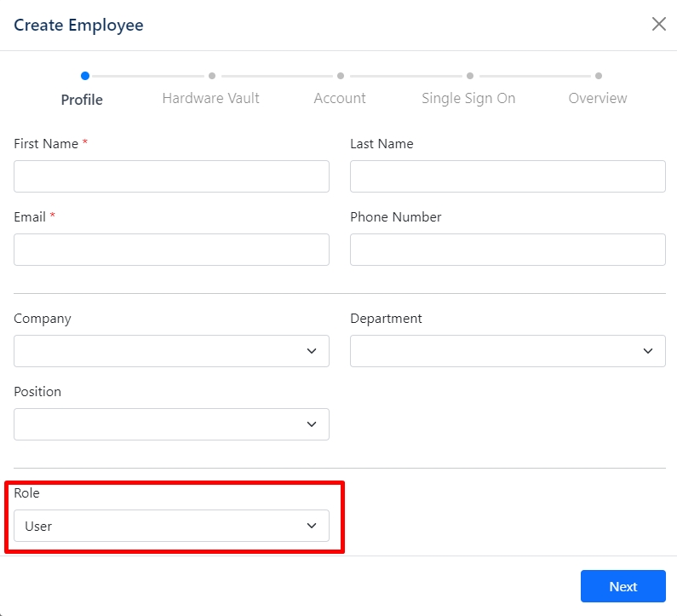Select the Profile step label
This screenshot has height=616, width=677.
pos(82,100)
